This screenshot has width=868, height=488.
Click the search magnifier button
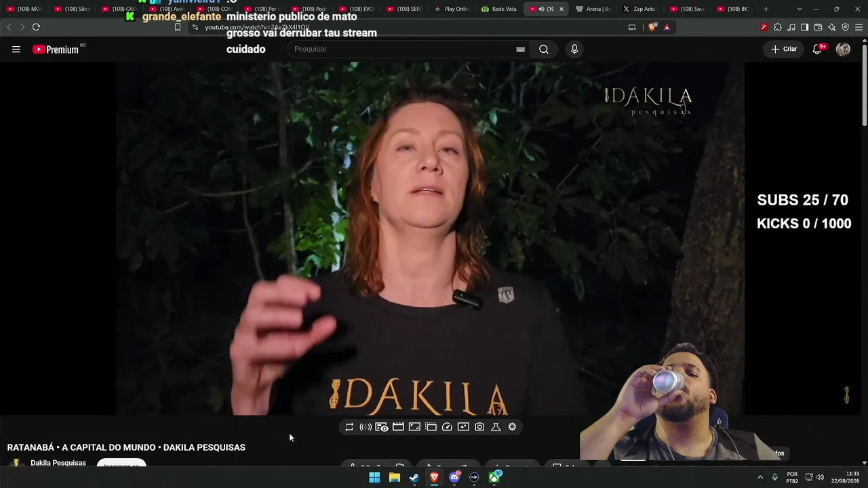click(544, 49)
